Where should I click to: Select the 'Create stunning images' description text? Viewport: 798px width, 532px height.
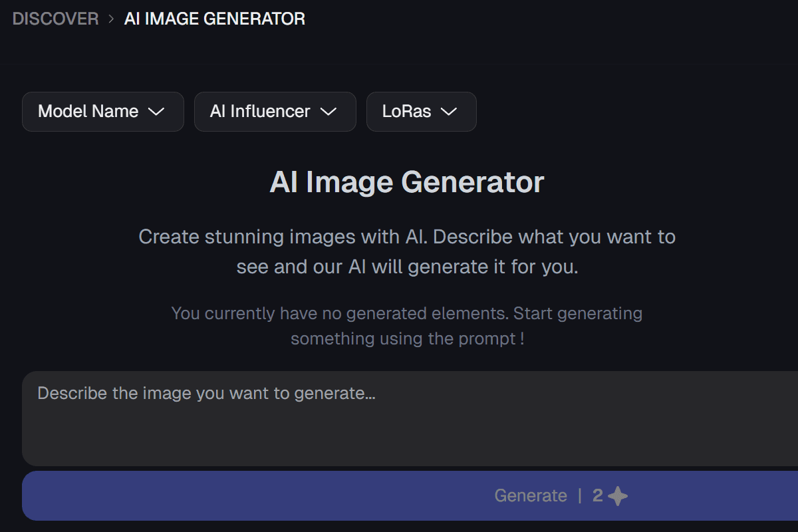(x=407, y=251)
